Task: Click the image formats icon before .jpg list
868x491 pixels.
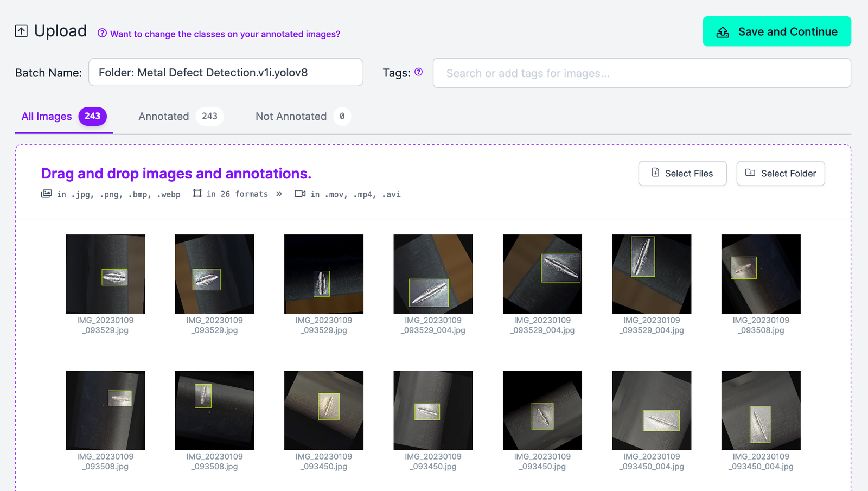Action: (47, 193)
